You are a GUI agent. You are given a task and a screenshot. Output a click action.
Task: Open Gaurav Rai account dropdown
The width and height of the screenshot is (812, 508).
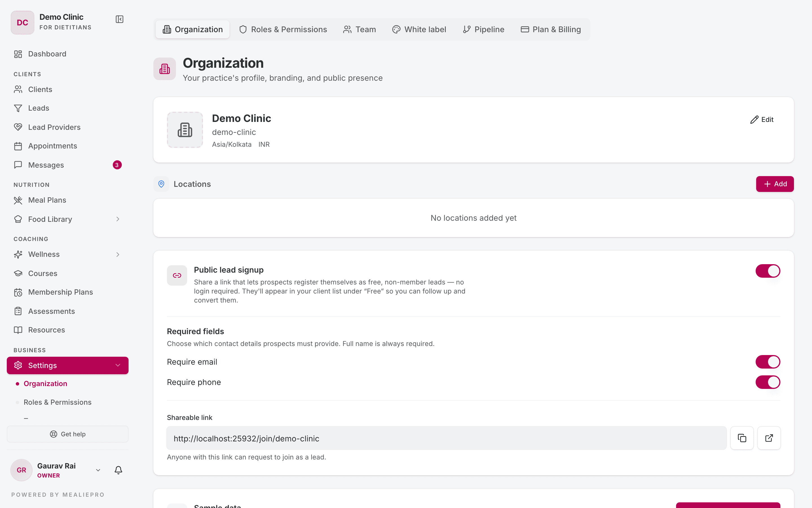coord(98,470)
